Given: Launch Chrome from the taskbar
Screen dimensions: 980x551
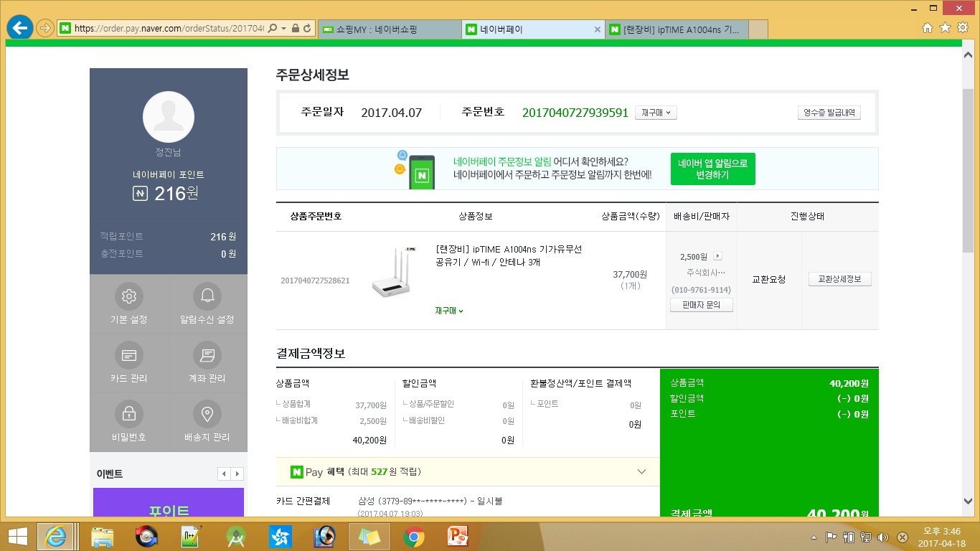Looking at the screenshot, I should [413, 536].
